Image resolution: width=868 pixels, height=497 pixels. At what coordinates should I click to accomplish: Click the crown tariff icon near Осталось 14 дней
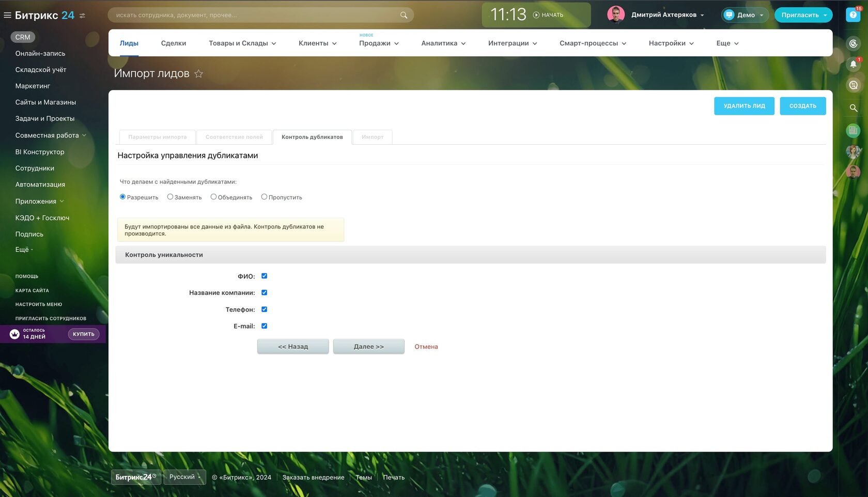click(14, 334)
